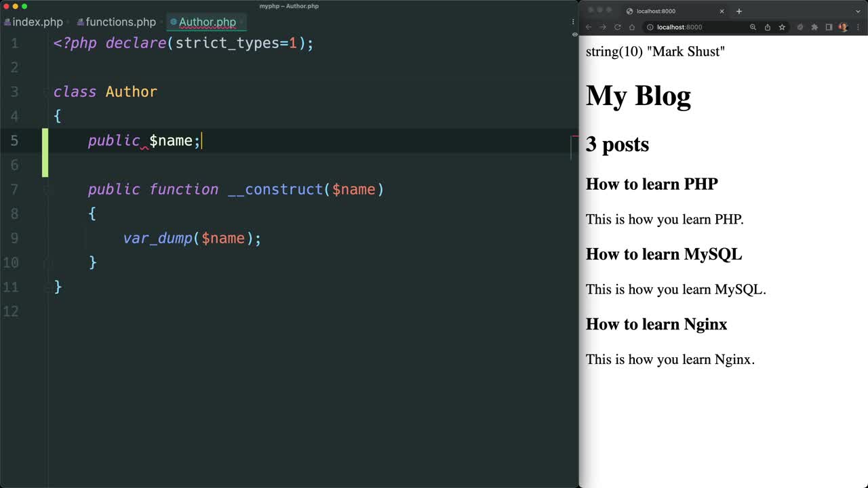868x488 pixels.
Task: Open the editor's kebab menu
Action: coord(573,22)
